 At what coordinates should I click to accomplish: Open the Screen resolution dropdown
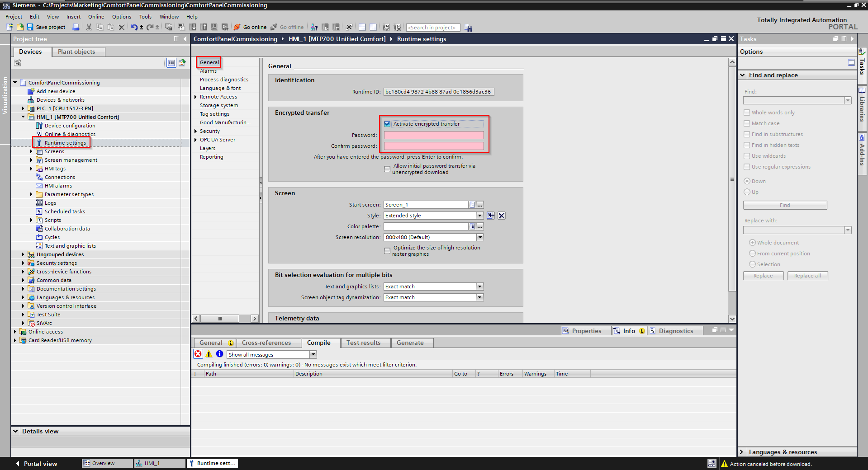pos(480,237)
